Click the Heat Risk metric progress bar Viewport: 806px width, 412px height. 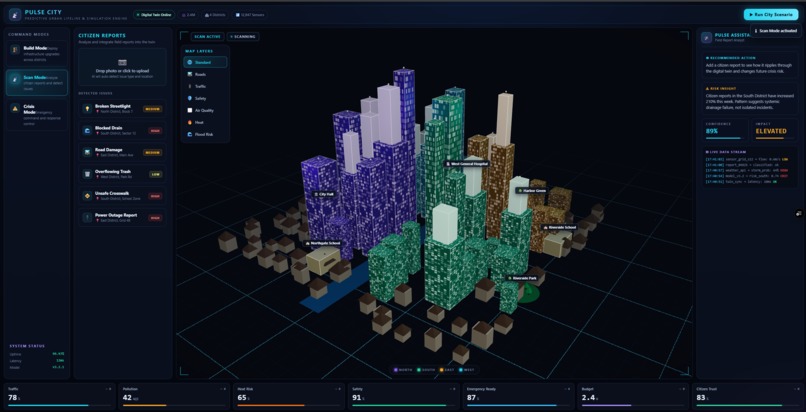pyautogui.click(x=288, y=405)
